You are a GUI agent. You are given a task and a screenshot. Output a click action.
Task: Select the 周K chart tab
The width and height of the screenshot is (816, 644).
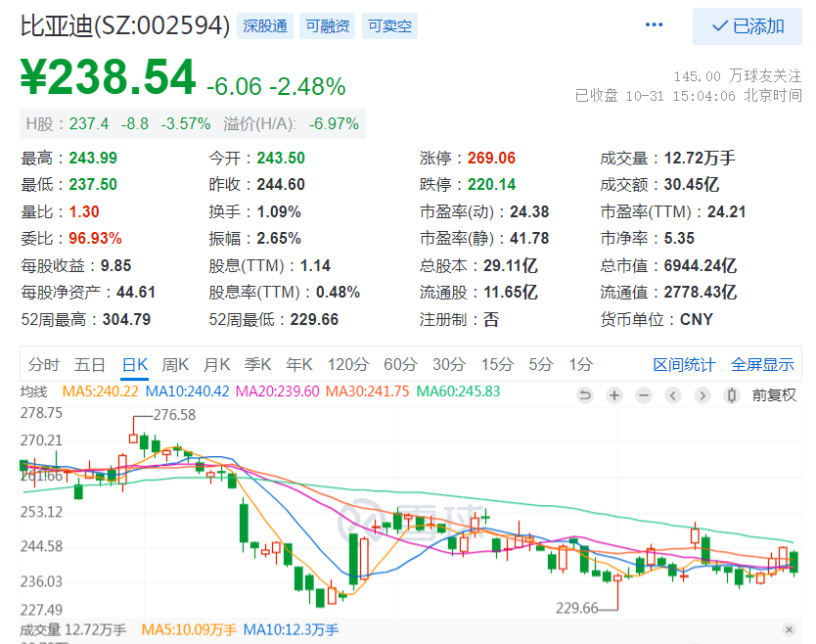175,364
